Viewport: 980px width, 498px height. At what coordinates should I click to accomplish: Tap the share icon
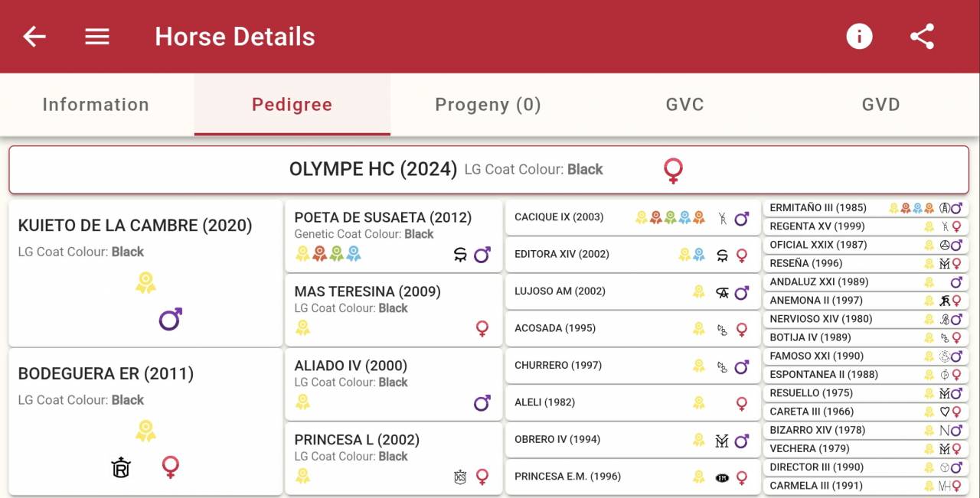click(922, 37)
